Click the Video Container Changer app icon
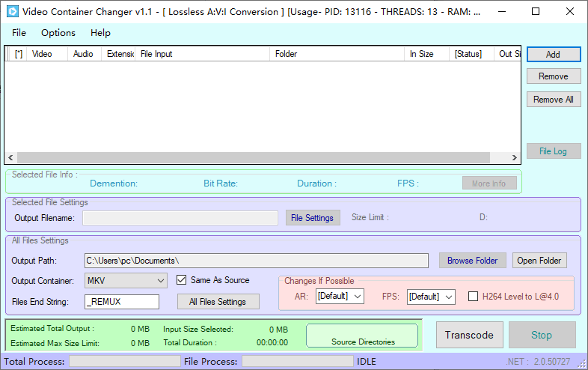The image size is (588, 370). click(13, 12)
